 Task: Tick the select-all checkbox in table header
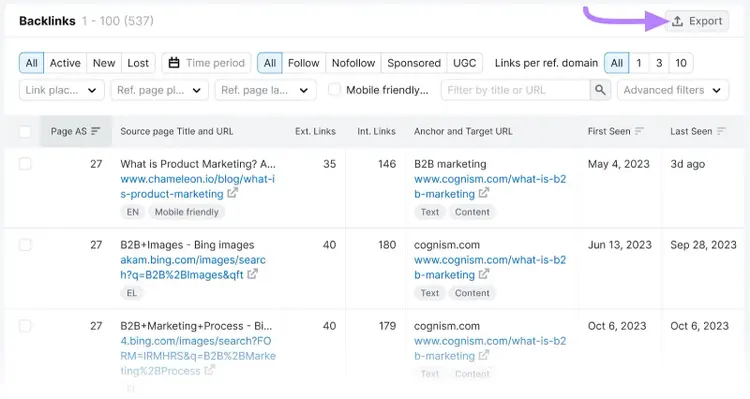25,132
